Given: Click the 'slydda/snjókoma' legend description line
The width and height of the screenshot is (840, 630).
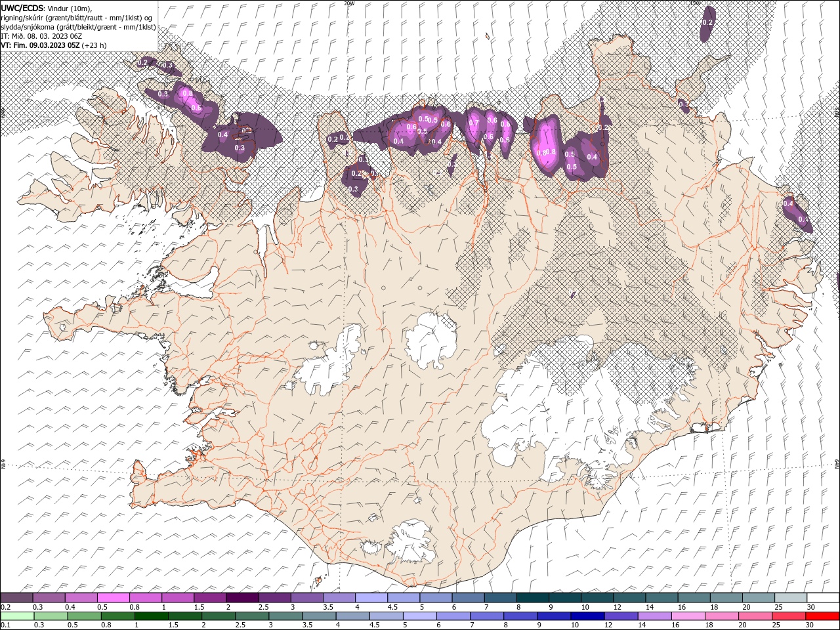Looking at the screenshot, I should point(79,27).
